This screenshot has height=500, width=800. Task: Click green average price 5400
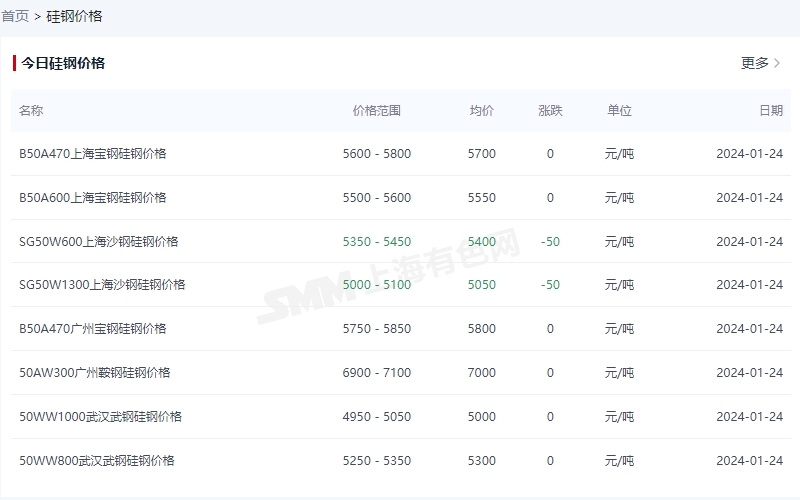tap(482, 241)
